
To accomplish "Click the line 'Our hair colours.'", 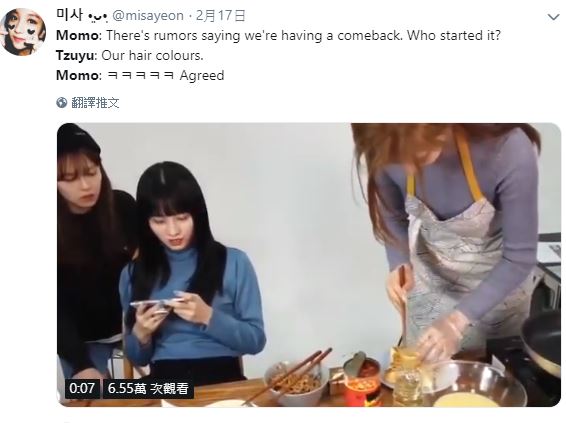I will pyautogui.click(x=152, y=55).
